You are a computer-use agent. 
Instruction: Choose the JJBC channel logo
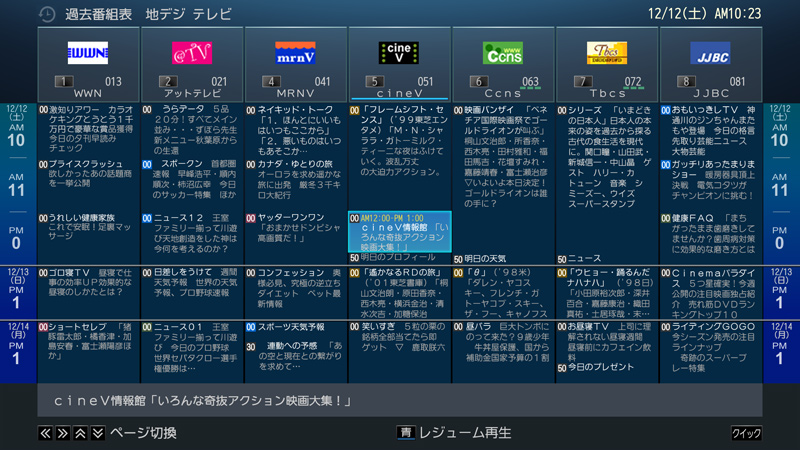[x=710, y=52]
